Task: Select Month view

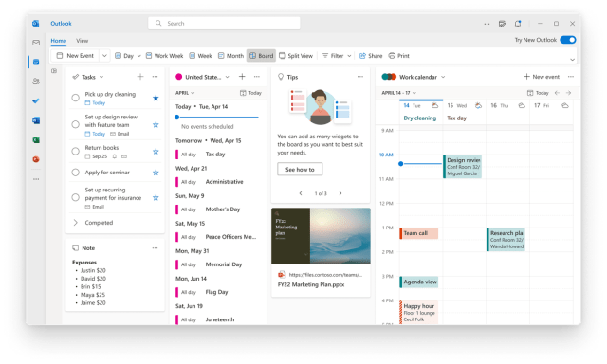Action: point(230,56)
